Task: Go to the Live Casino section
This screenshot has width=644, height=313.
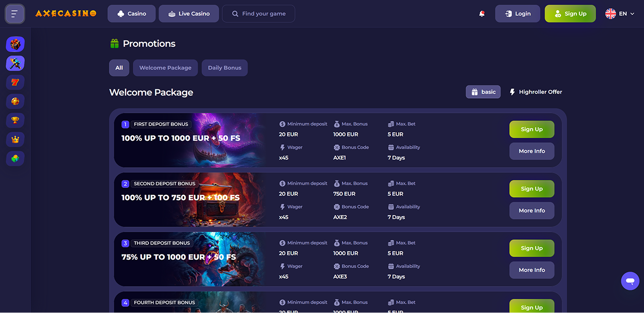Action: (x=189, y=14)
